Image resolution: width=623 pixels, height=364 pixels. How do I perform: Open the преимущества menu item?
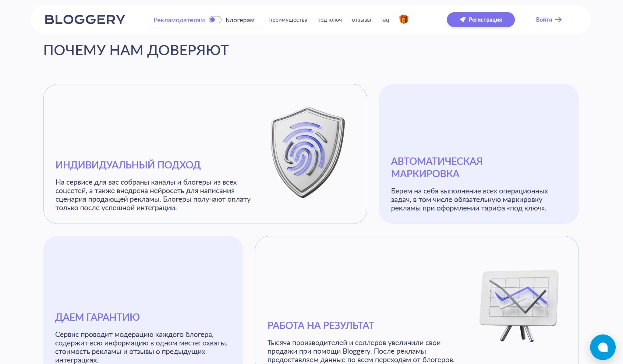[288, 20]
